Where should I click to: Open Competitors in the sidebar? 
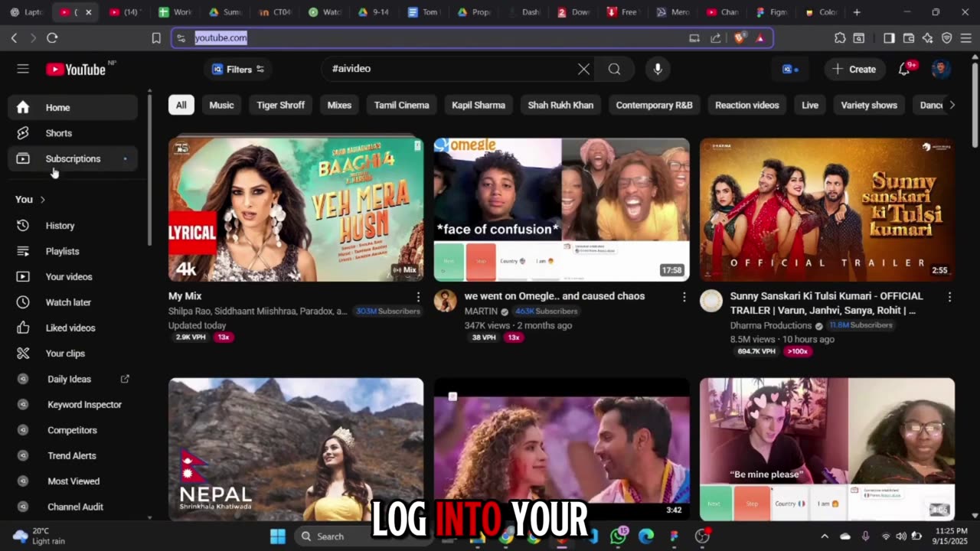[x=73, y=430]
